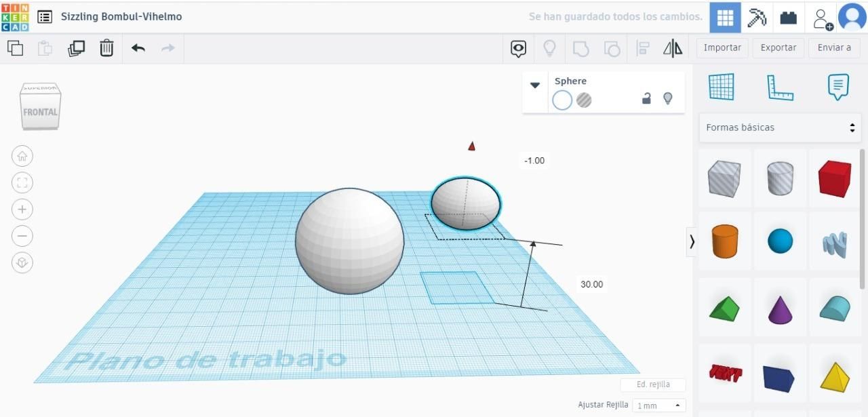This screenshot has height=417, width=868.
Task: Collapse the Sphere inspector panel arrow
Action: click(x=535, y=85)
